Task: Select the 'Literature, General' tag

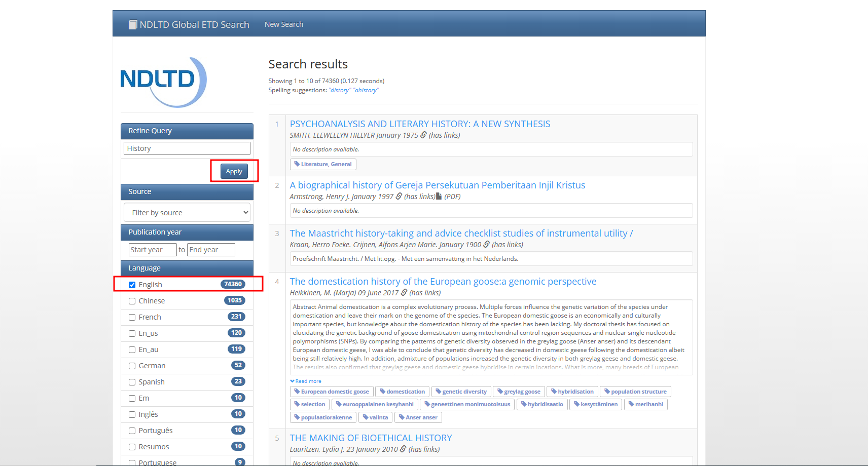Action: tap(323, 164)
